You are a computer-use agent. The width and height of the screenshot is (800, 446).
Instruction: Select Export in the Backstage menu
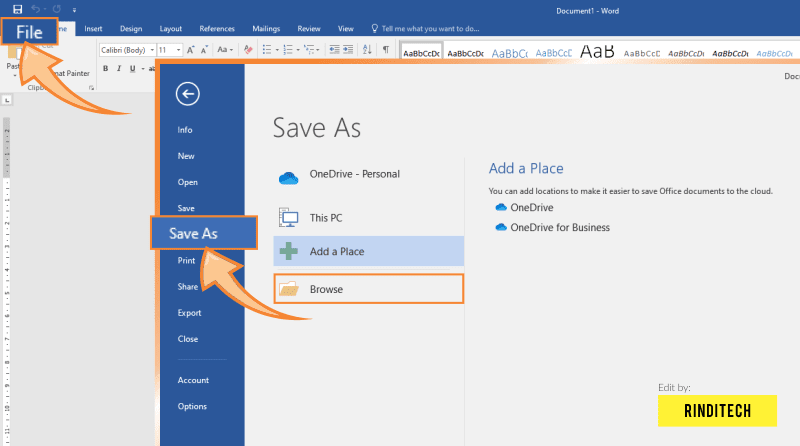coord(189,313)
